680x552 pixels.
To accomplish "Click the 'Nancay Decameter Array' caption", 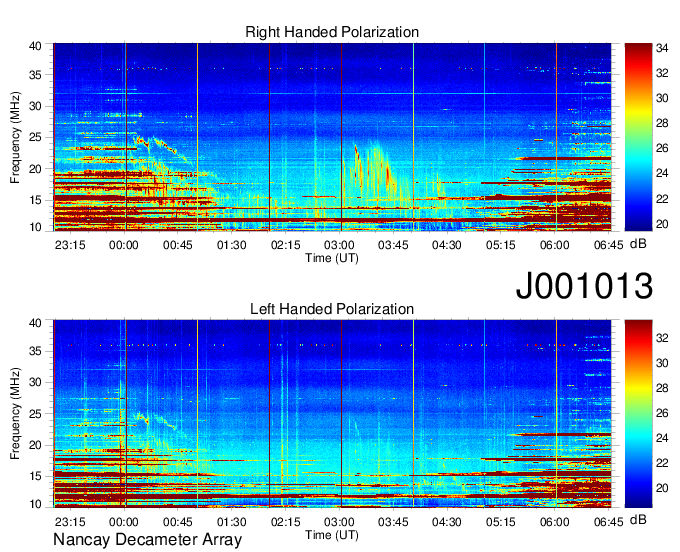I will pos(147,540).
